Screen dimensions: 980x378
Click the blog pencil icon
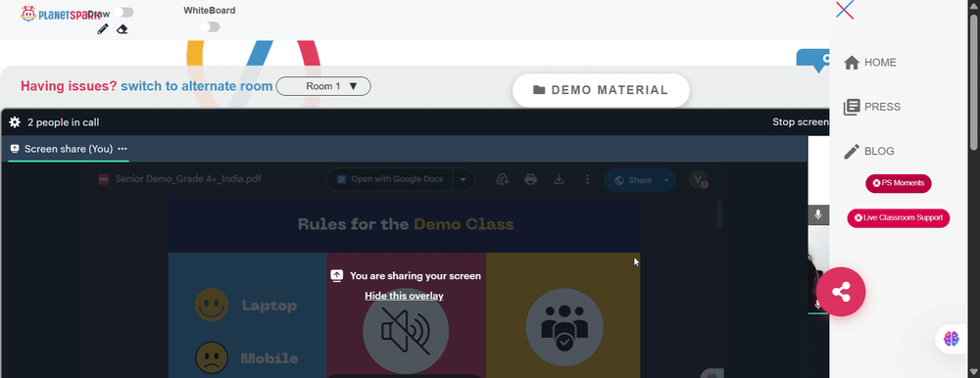tap(852, 151)
